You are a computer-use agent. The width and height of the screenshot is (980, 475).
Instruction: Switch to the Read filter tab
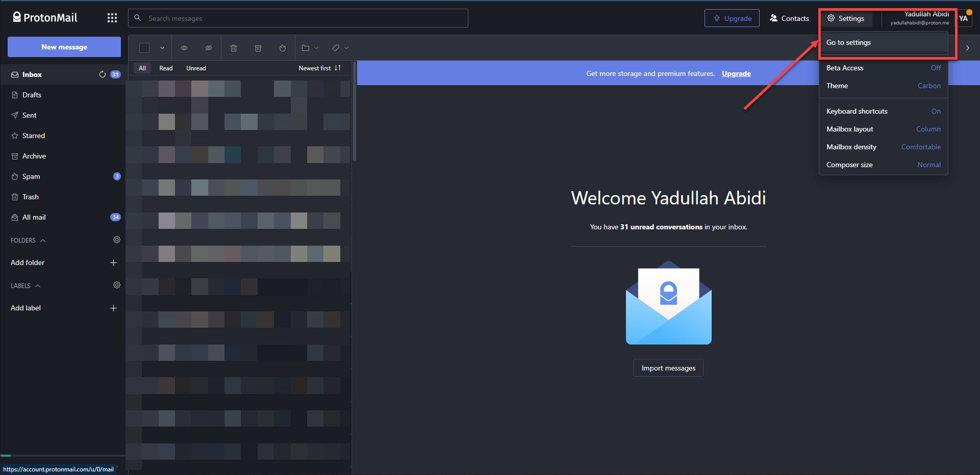tap(166, 68)
